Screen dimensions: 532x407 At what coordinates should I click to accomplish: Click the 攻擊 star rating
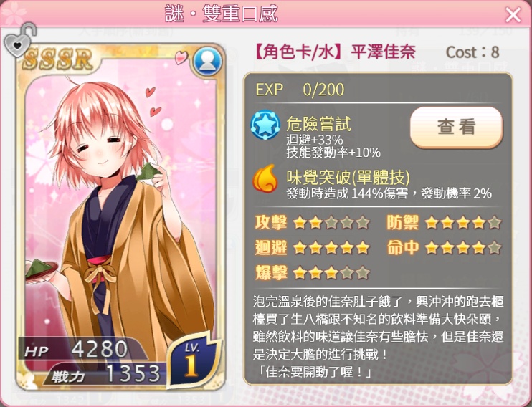[x=331, y=223]
